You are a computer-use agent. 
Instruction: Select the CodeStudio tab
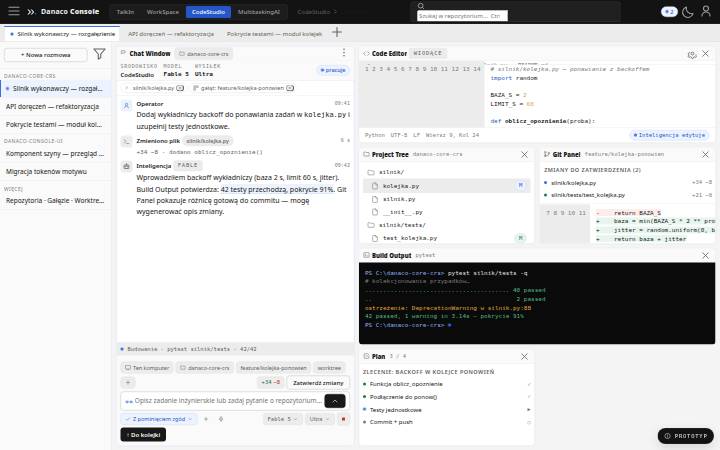click(208, 12)
